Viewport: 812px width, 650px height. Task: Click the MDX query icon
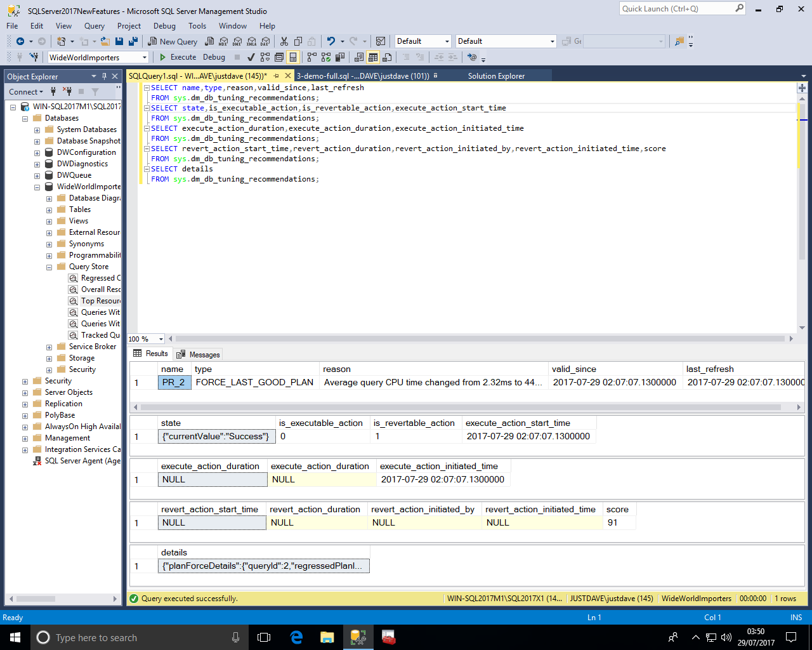(223, 41)
